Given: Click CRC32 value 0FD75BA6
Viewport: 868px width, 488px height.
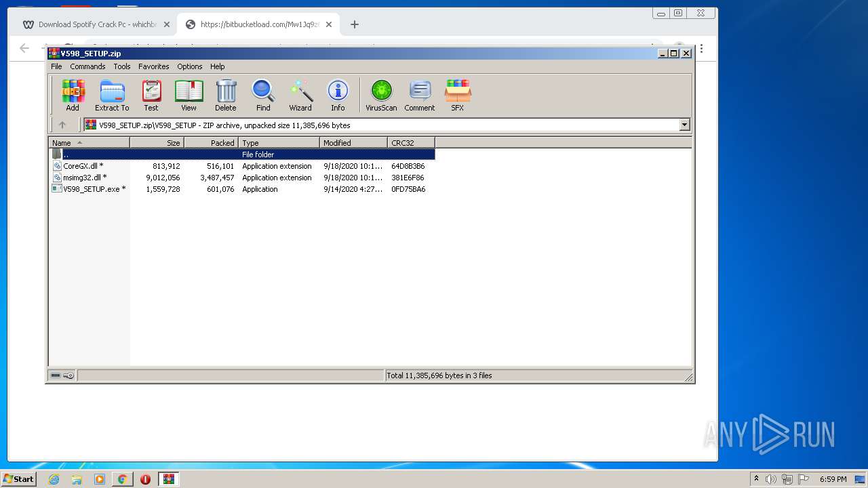Looking at the screenshot, I should pos(408,189).
